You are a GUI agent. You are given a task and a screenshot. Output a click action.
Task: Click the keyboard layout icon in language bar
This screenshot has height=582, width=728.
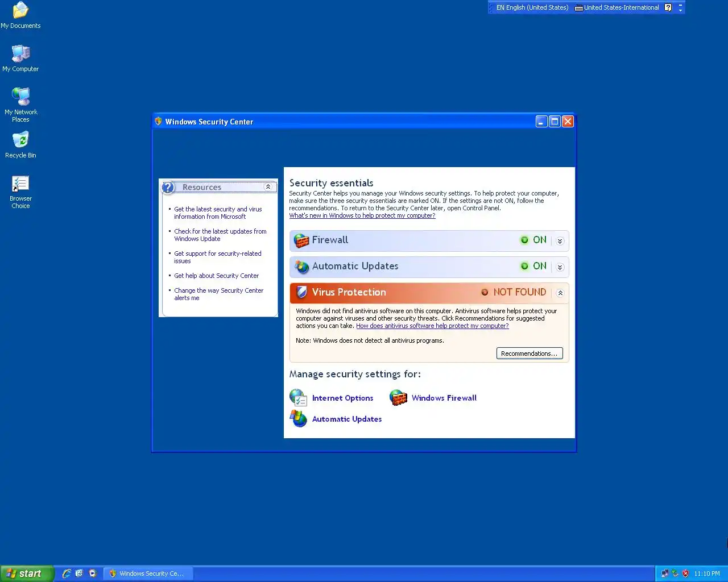click(579, 8)
